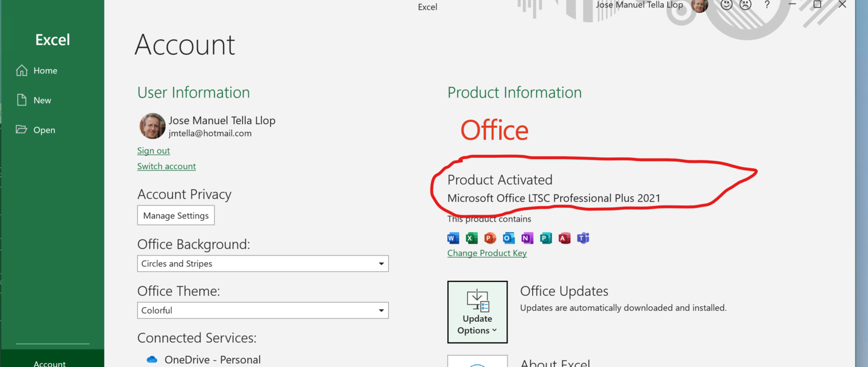Go to Home in the sidebar

coord(45,71)
